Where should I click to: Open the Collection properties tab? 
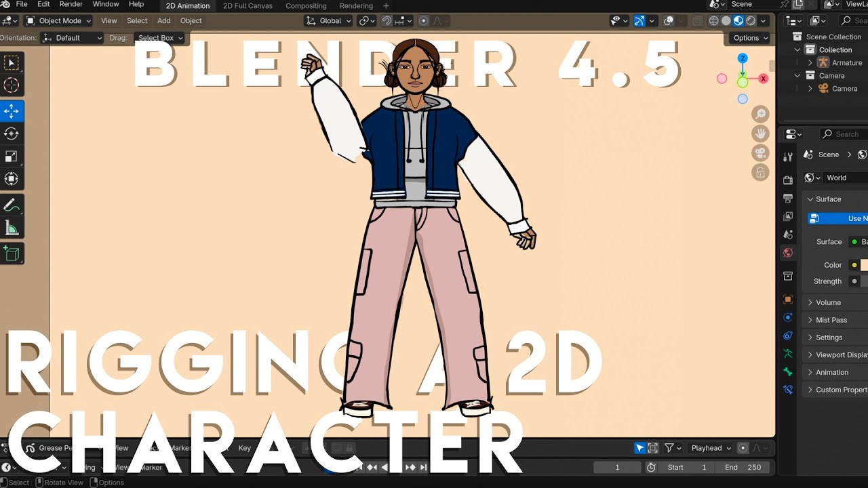[x=788, y=276]
